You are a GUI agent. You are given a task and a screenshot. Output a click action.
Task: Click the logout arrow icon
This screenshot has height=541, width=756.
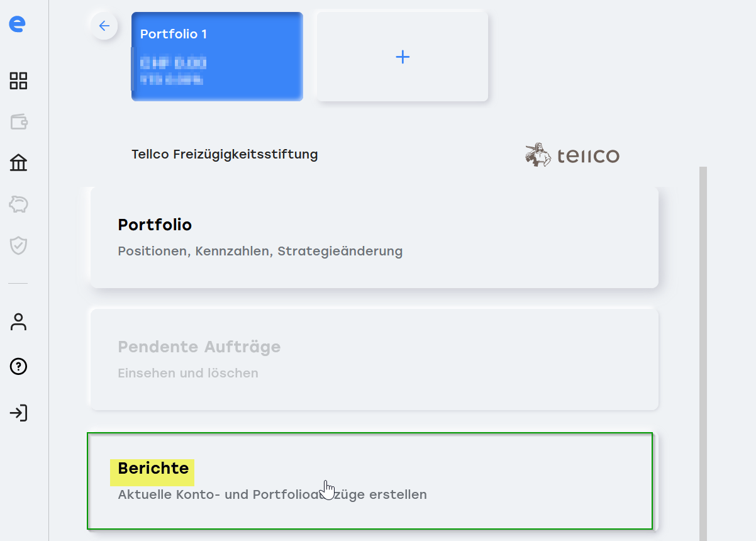18,413
